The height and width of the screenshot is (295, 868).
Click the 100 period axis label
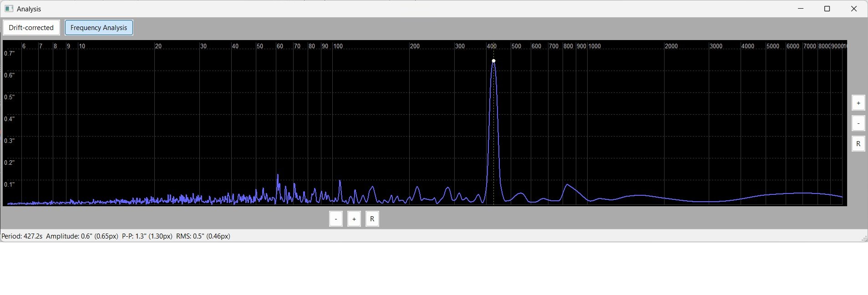tap(338, 46)
